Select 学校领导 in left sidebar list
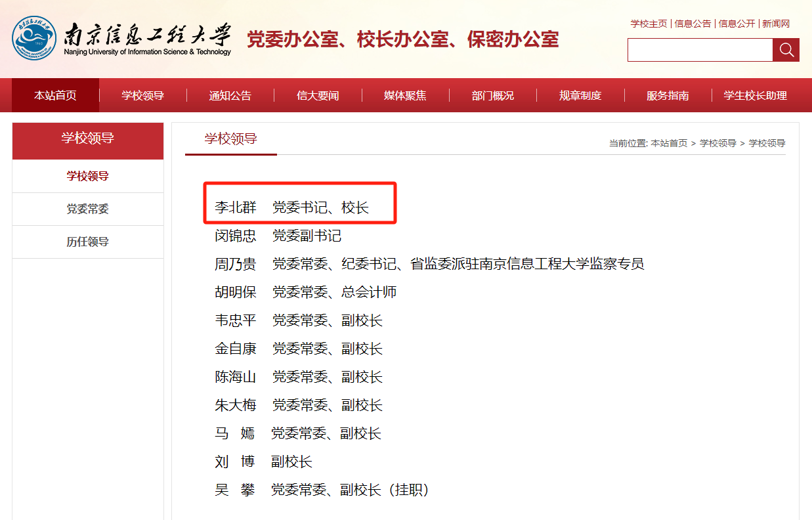 coord(88,176)
